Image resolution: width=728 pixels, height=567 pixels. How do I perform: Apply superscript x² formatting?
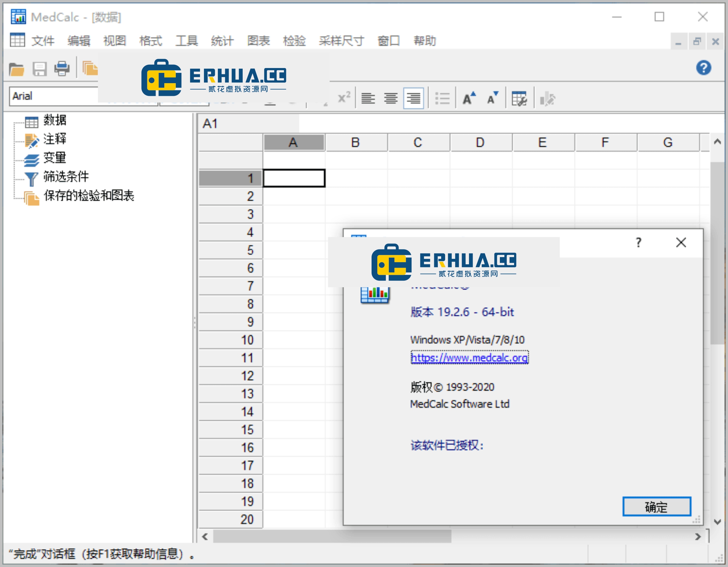point(344,98)
